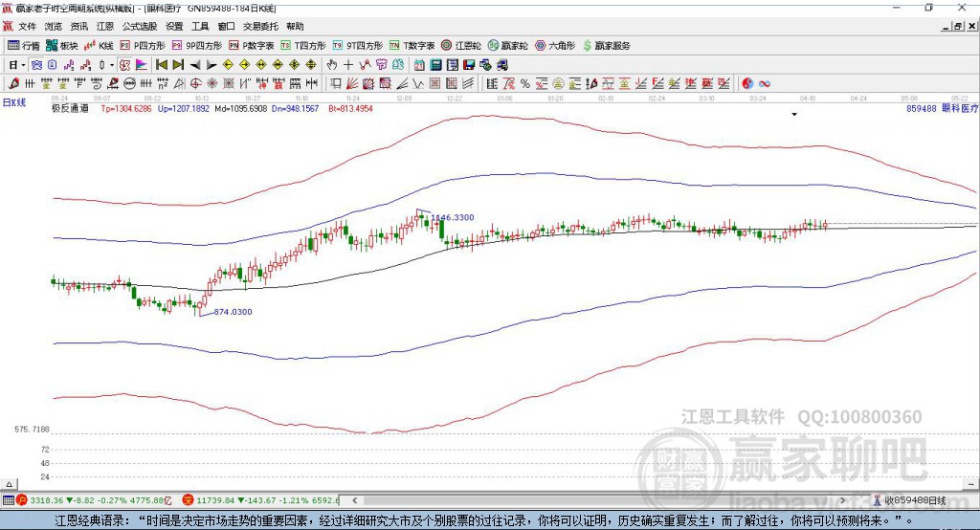Screen dimensions: 980x530
Task: Open the 交易委托 menu
Action: 260,26
